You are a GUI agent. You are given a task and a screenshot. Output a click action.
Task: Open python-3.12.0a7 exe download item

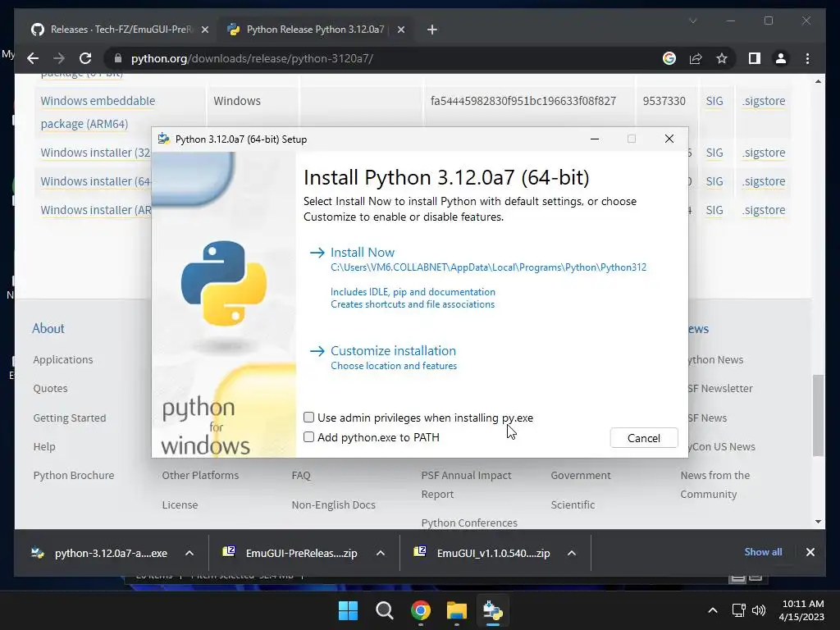coord(99,553)
